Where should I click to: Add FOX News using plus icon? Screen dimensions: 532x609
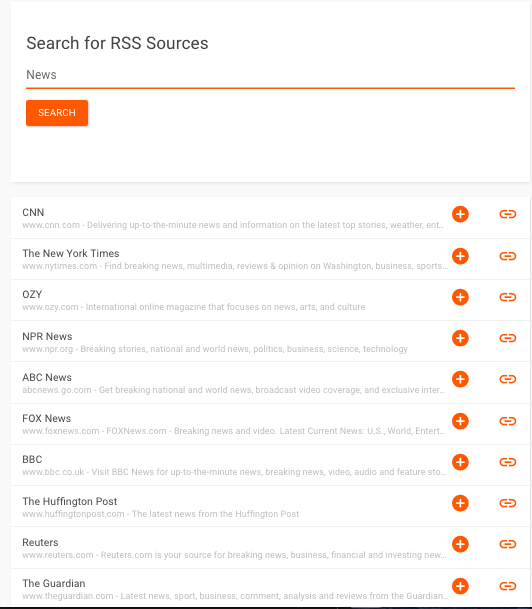[460, 421]
